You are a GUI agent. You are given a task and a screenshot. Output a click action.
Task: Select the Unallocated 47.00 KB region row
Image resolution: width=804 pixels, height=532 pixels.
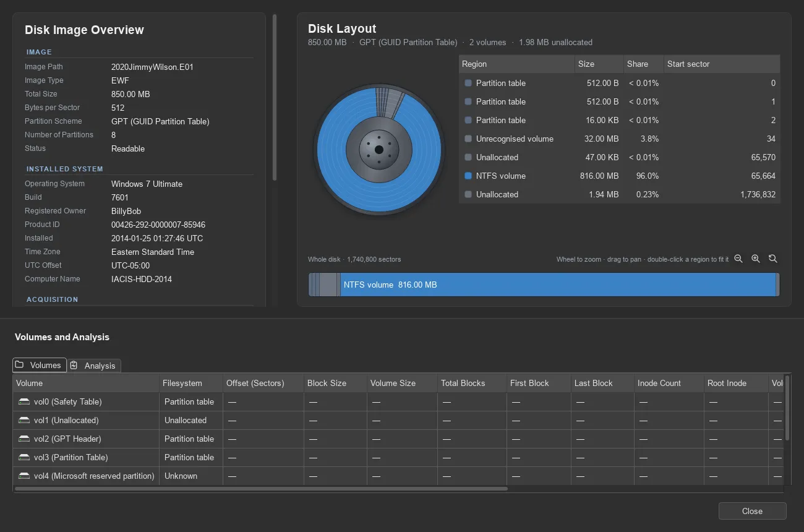click(x=619, y=157)
